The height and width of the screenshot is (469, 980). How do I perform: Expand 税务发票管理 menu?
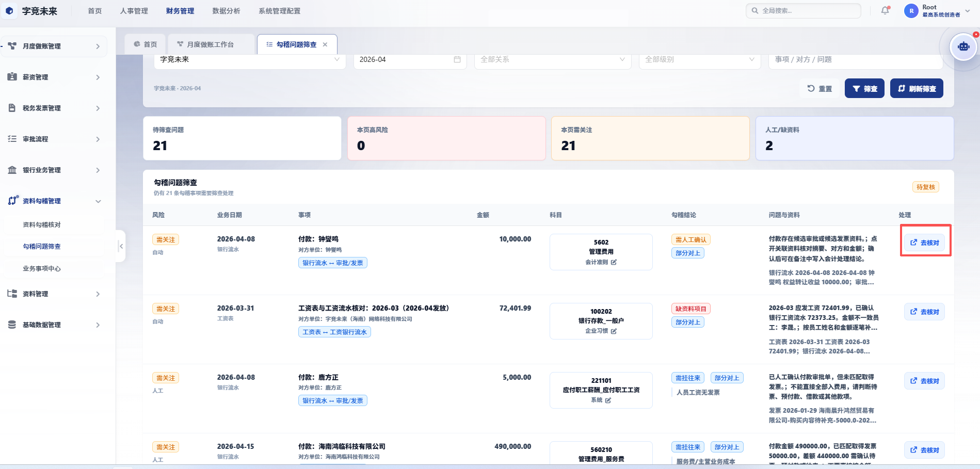[98, 108]
